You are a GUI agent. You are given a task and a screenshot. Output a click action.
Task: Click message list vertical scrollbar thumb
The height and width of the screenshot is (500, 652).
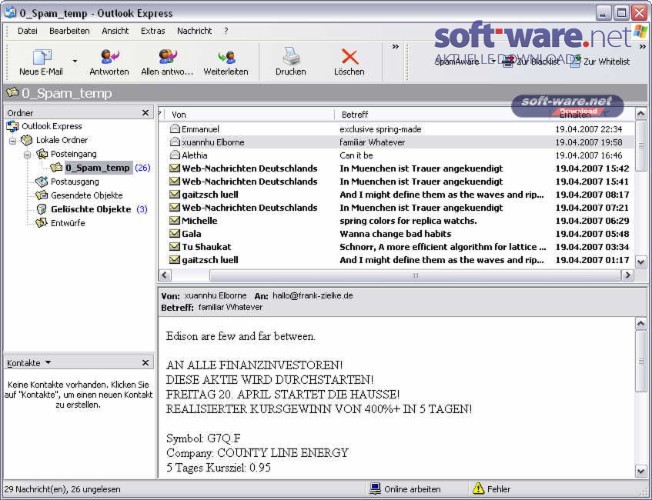640,146
